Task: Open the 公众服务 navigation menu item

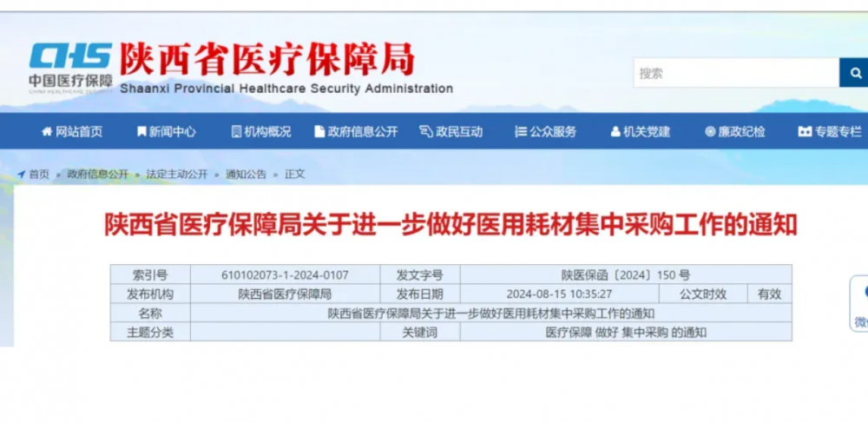Action: (x=553, y=132)
